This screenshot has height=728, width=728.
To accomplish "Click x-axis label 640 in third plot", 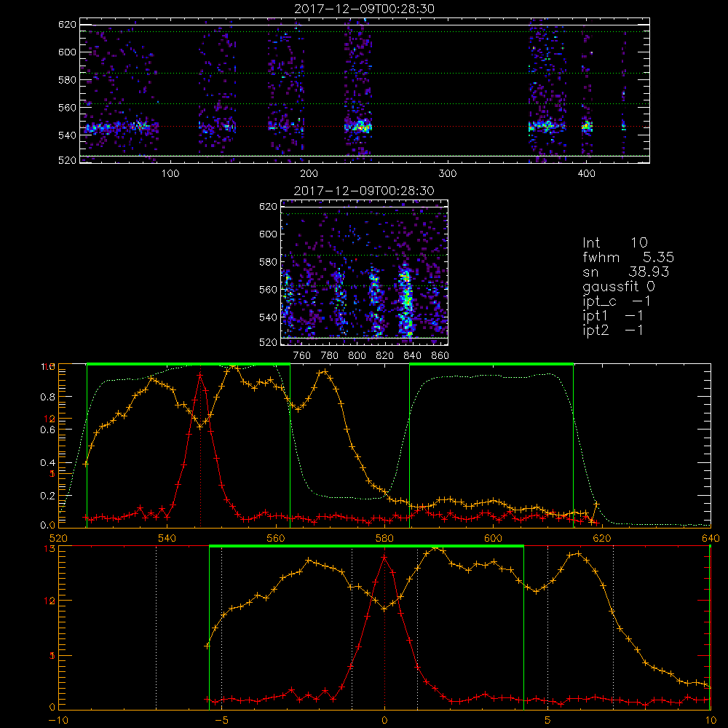I will coord(711,538).
